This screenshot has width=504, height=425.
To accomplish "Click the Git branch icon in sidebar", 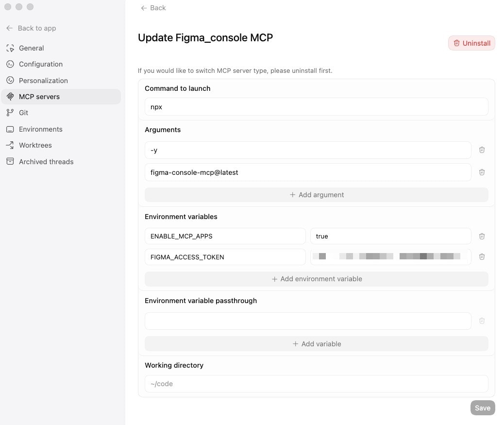I will click(10, 112).
